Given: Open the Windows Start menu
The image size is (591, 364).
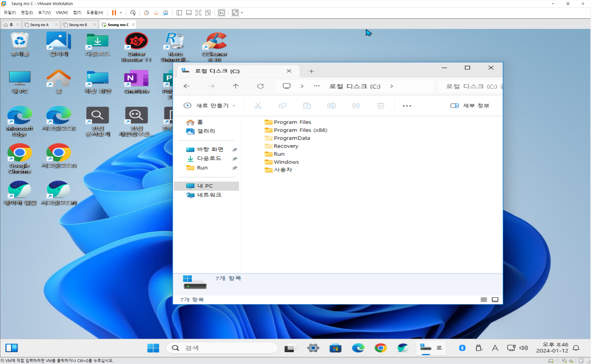Looking at the screenshot, I should click(x=153, y=348).
